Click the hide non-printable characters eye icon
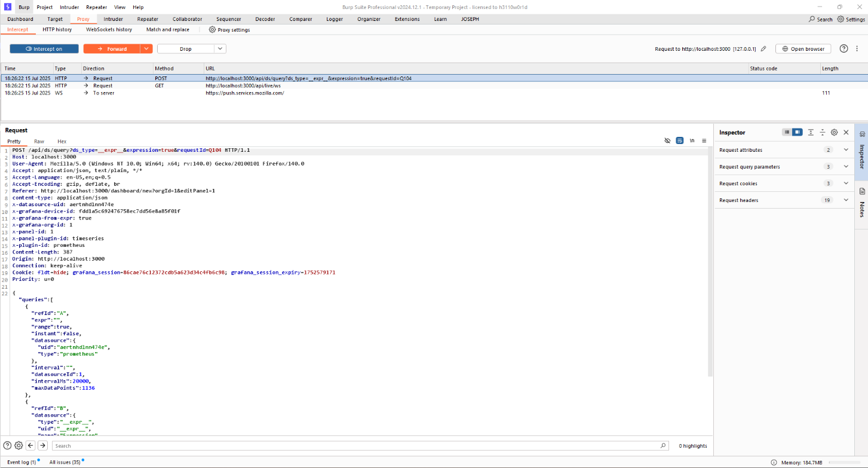The image size is (868, 468). click(x=667, y=140)
